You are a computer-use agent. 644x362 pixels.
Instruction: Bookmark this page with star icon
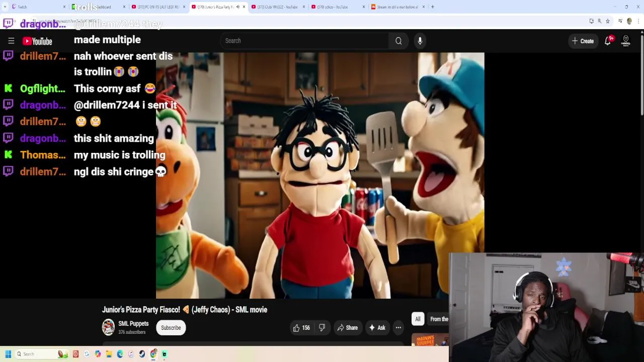pos(608,21)
